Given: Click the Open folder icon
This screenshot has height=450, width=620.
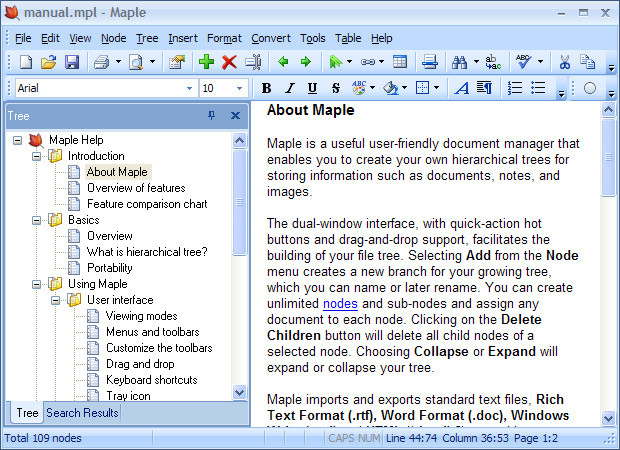Looking at the screenshot, I should (49, 62).
